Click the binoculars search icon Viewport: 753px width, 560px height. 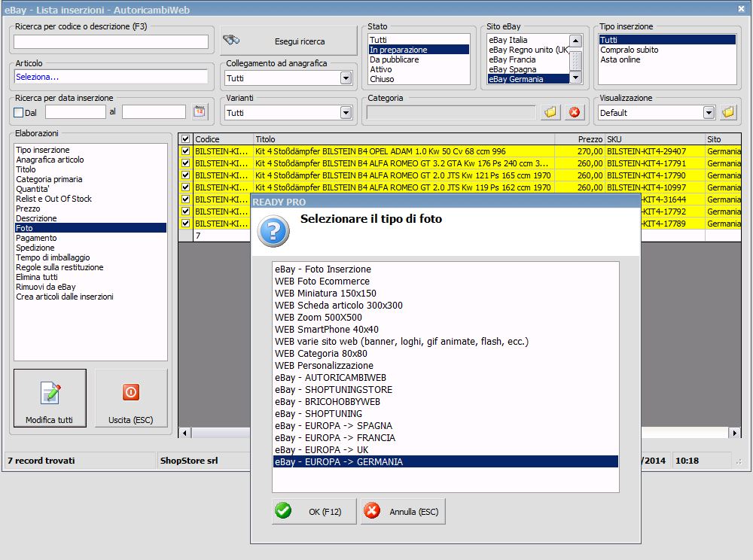tap(231, 41)
